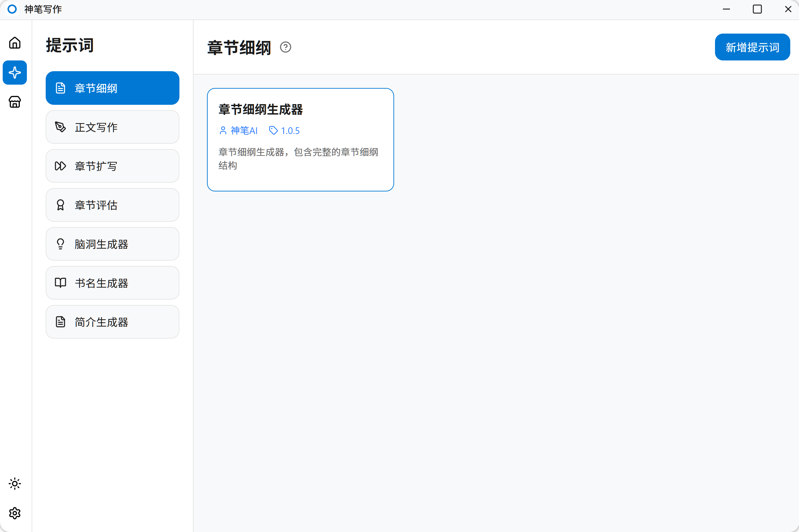Click the document icon for 简介生成器

pyautogui.click(x=60, y=322)
